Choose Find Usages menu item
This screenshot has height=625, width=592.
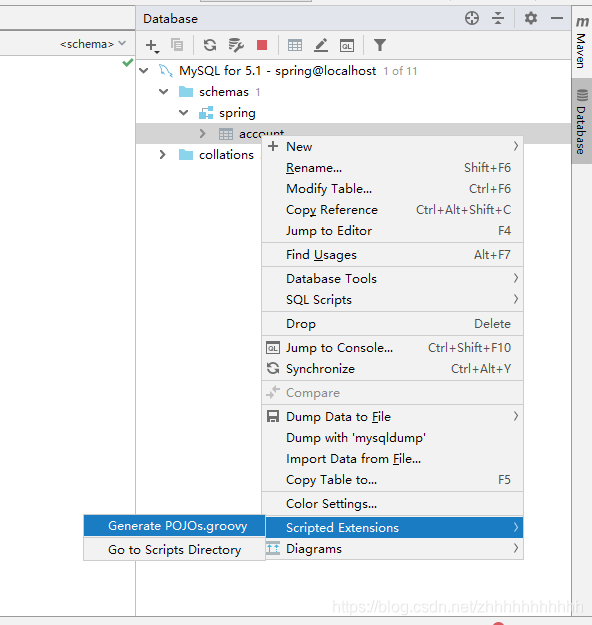click(392, 255)
